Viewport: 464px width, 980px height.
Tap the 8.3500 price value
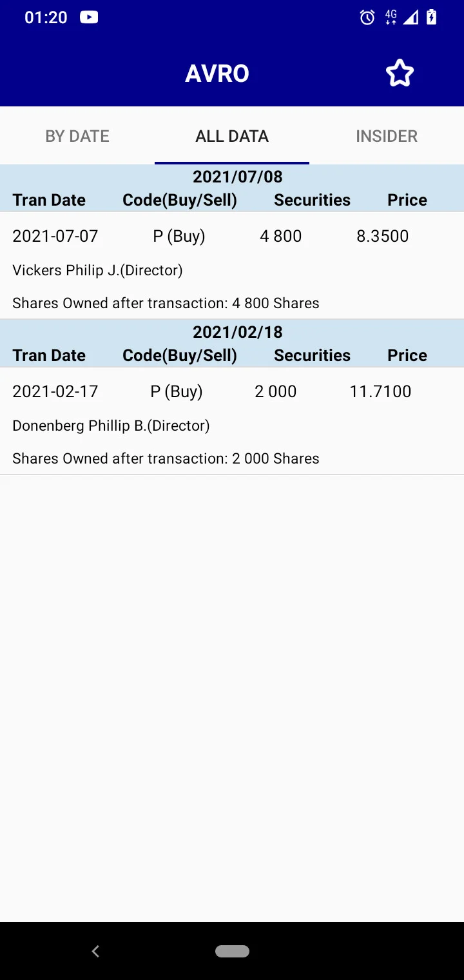[x=383, y=236]
